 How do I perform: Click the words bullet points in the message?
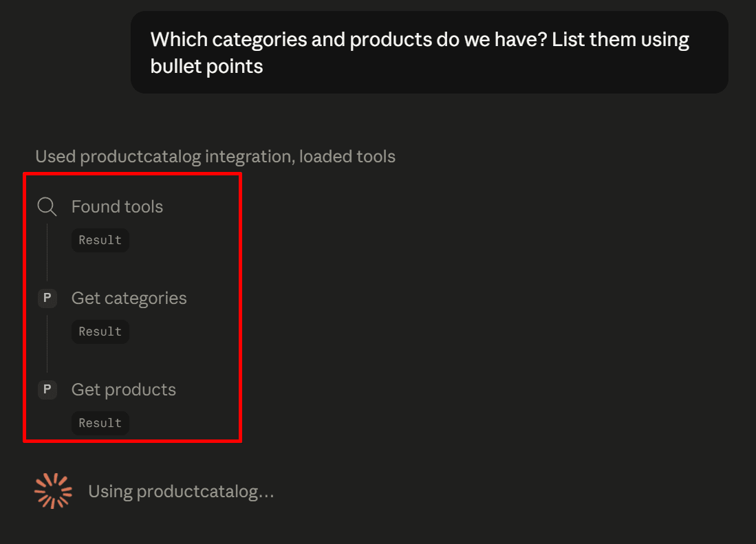(x=206, y=67)
